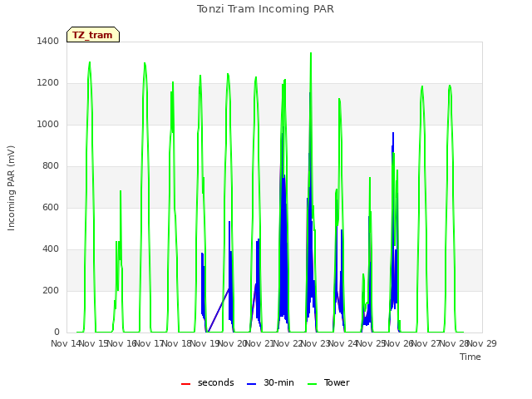
Task: Click the 600 y-axis tick label
Action: (x=51, y=208)
